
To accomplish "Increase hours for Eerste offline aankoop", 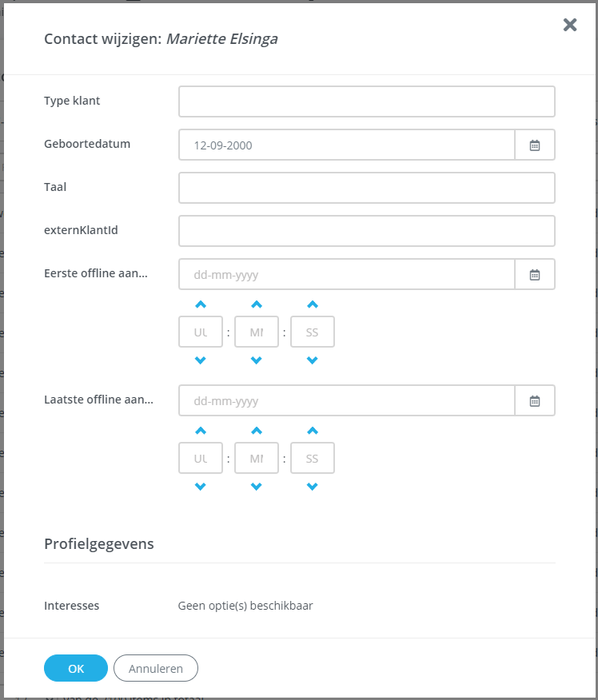I will point(201,304).
